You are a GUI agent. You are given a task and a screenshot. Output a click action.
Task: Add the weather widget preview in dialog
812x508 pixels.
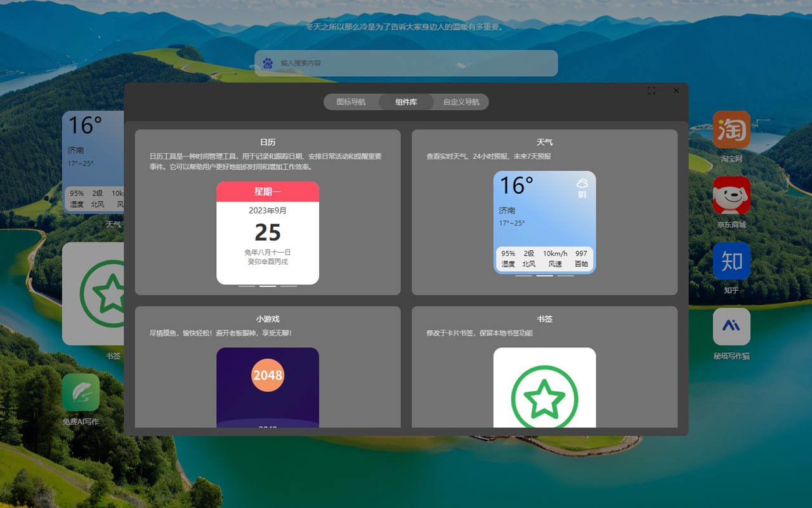(544, 222)
